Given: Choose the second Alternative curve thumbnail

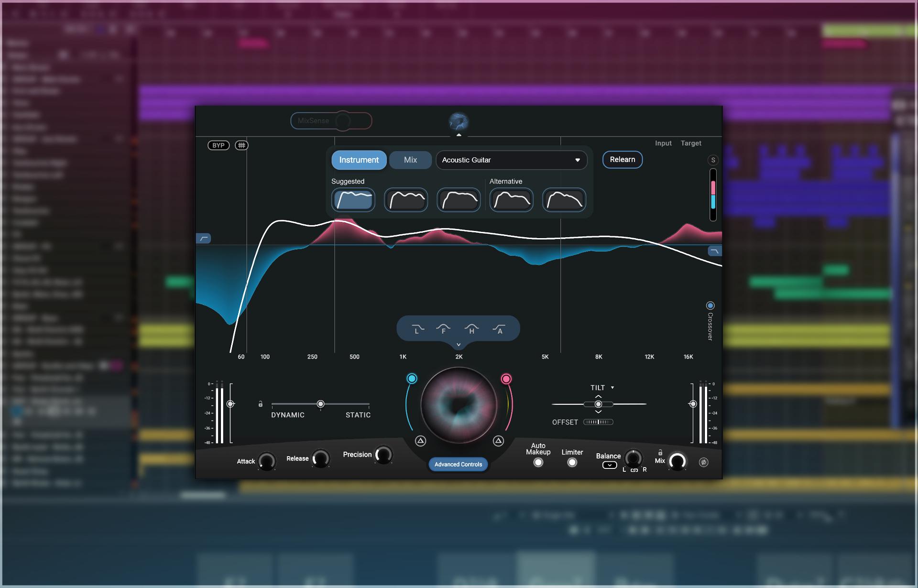Looking at the screenshot, I should coord(564,200).
